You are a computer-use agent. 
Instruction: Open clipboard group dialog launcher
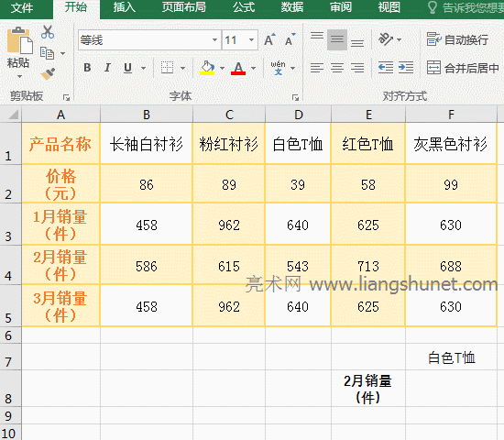point(66,97)
